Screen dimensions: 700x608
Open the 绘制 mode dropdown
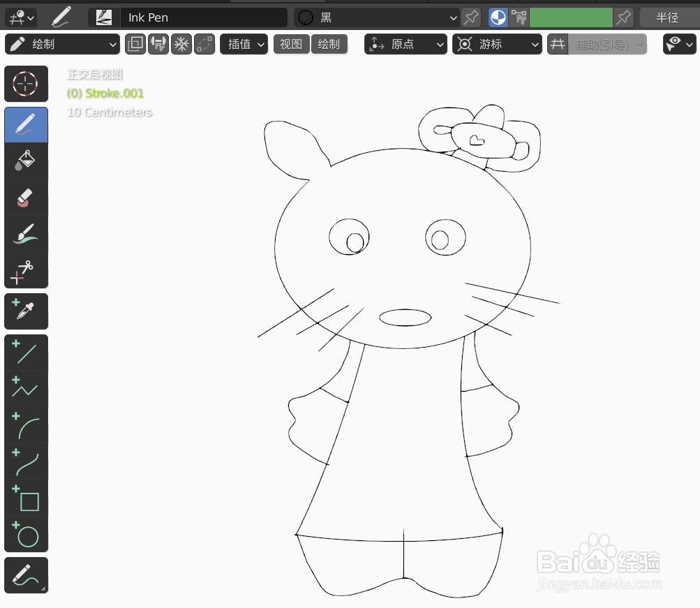[x=62, y=44]
